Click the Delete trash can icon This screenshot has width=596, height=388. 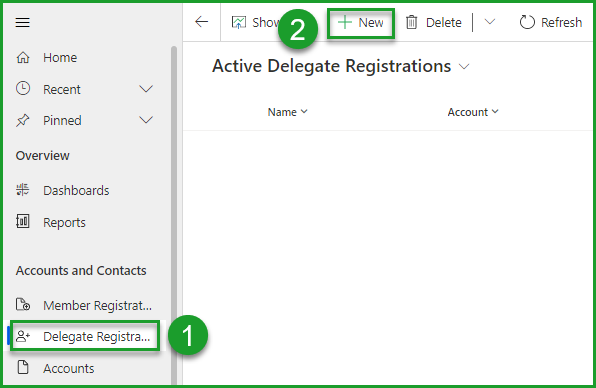pyautogui.click(x=411, y=22)
